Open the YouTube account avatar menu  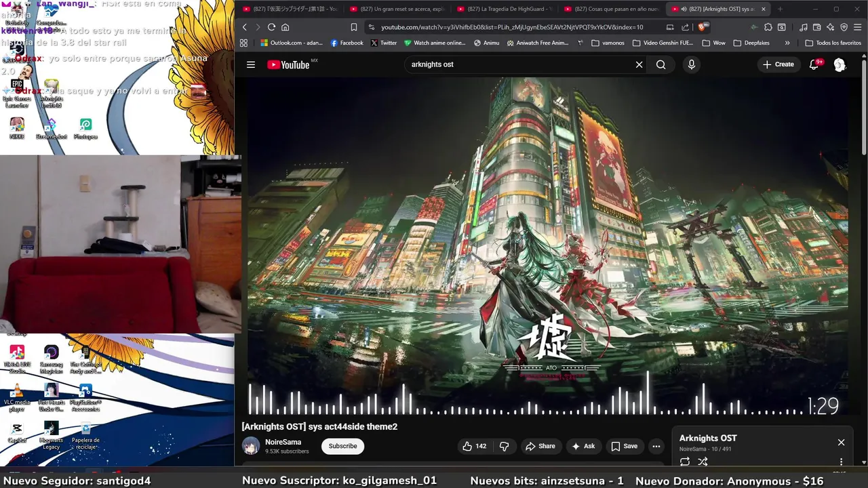840,64
